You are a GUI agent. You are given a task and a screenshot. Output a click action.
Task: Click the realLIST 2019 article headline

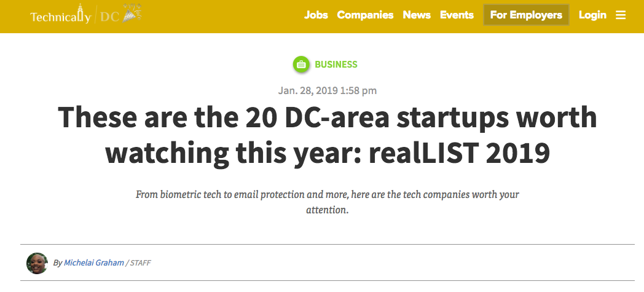click(x=327, y=135)
